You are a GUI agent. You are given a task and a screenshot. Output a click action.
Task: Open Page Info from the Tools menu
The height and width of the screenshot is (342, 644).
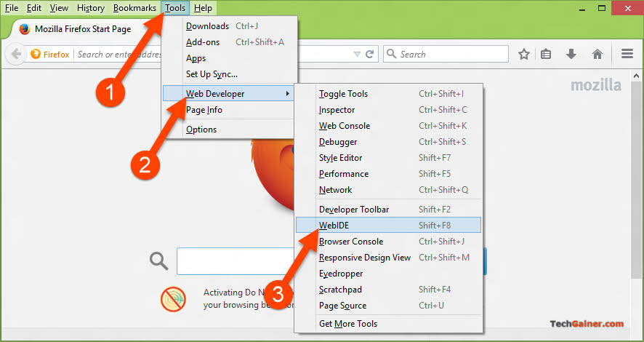(229, 110)
